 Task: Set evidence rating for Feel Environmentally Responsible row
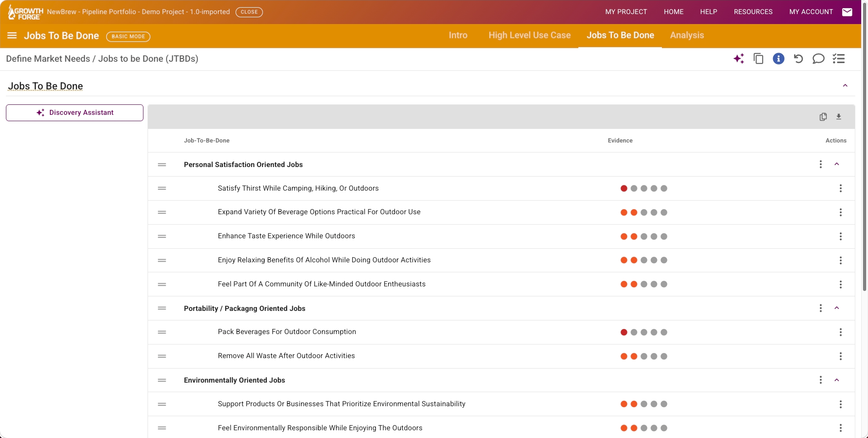tap(644, 428)
